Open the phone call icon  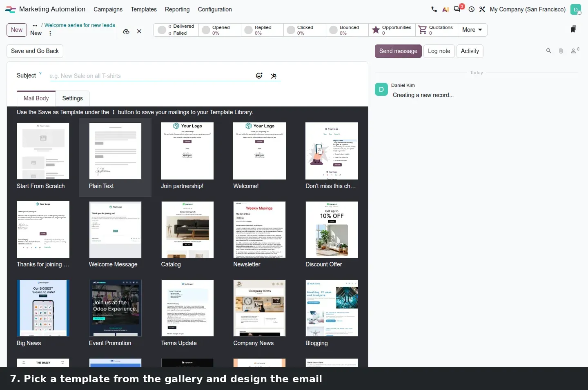click(434, 9)
